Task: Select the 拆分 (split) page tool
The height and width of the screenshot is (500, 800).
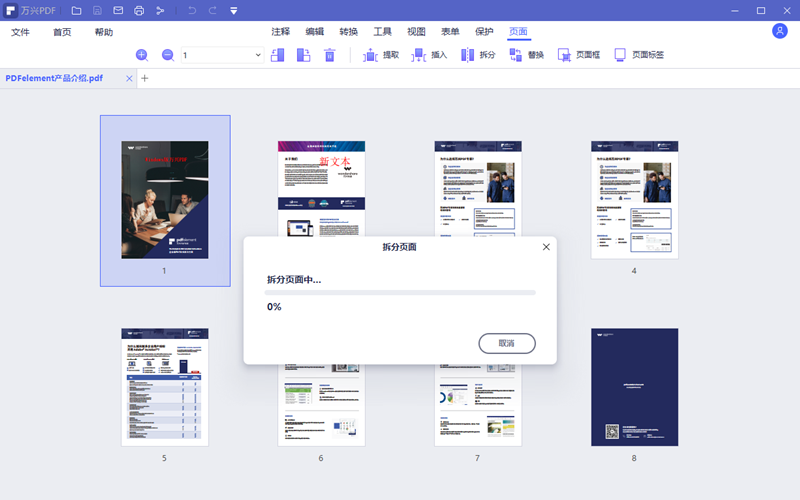Action: click(x=478, y=55)
